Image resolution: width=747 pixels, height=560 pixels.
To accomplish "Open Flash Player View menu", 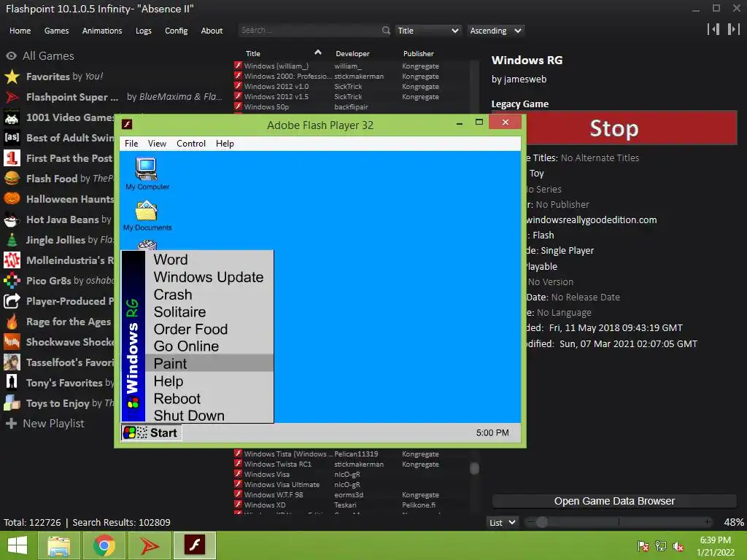I will click(157, 144).
